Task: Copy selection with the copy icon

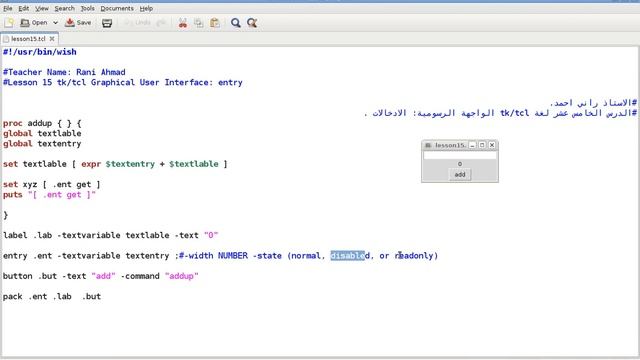Action: [x=199, y=23]
